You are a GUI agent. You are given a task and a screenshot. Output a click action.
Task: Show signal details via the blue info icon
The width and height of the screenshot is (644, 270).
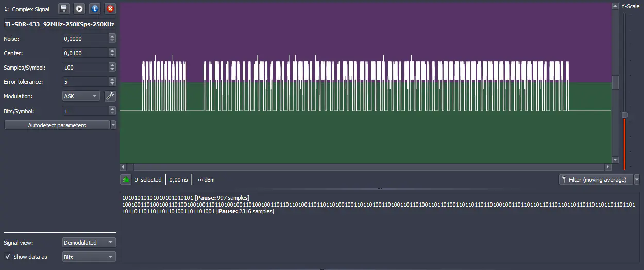click(x=94, y=9)
